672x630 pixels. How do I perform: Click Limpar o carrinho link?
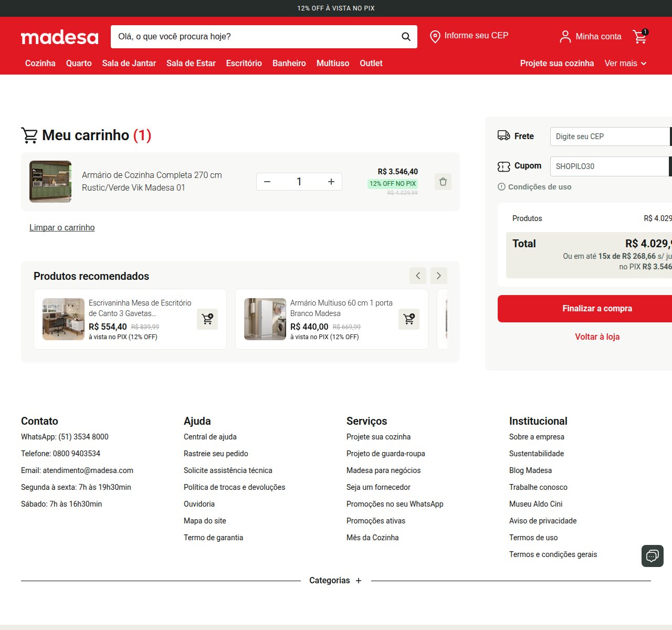pyautogui.click(x=62, y=228)
